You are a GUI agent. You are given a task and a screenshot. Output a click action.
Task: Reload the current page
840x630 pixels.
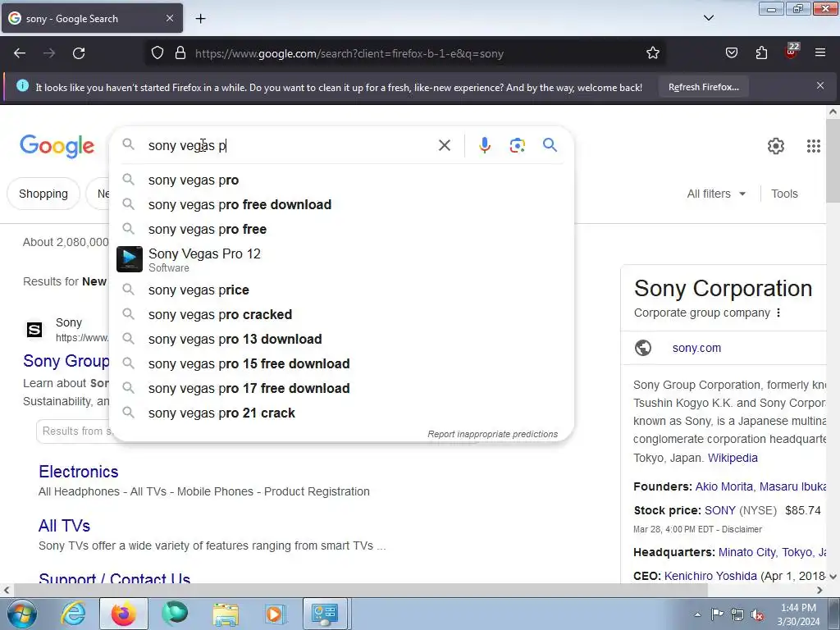point(79,53)
